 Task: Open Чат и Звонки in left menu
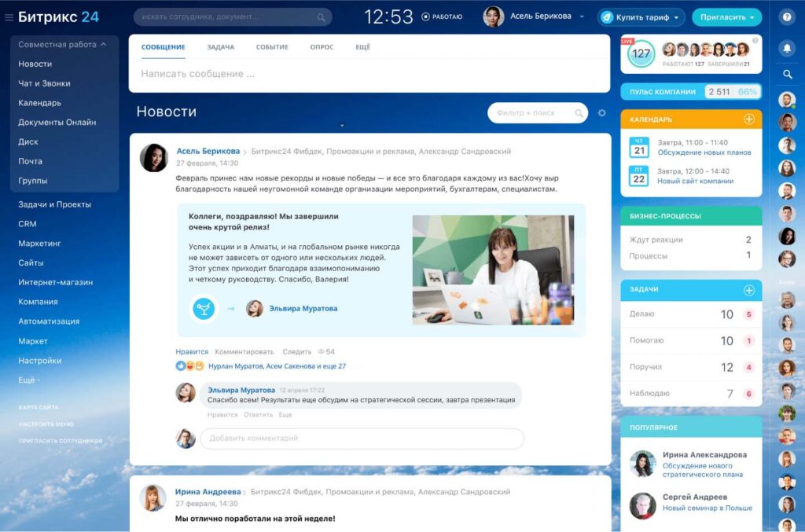tap(44, 83)
